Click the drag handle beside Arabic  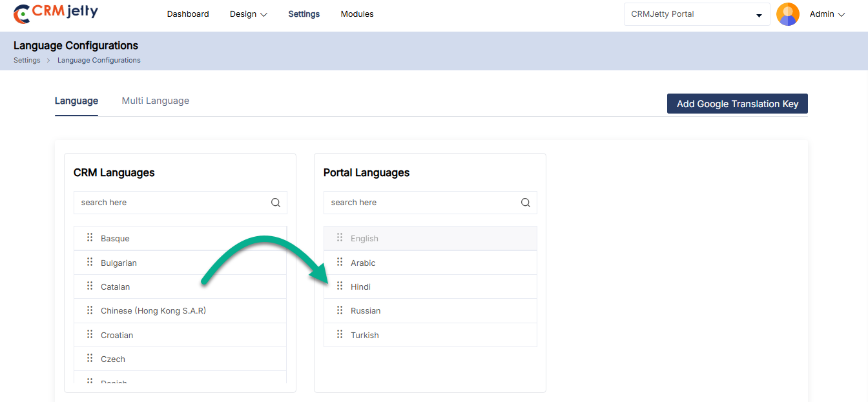tap(340, 263)
